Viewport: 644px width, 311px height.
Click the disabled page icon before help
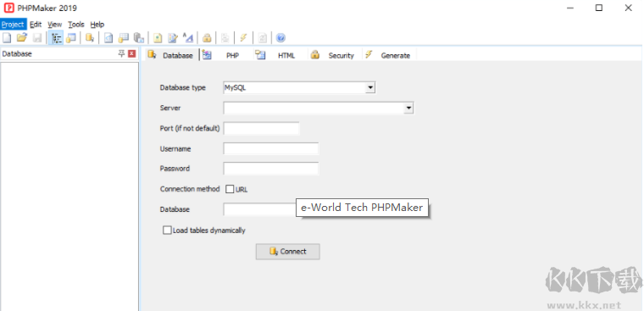(262, 38)
